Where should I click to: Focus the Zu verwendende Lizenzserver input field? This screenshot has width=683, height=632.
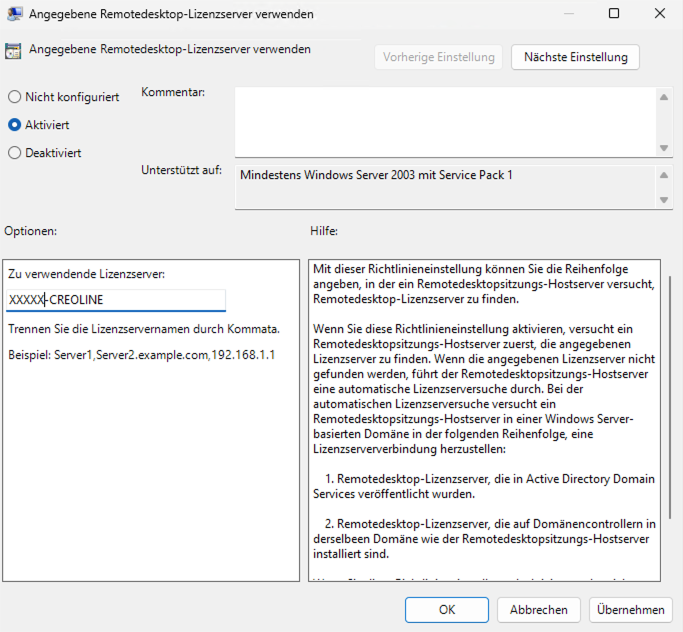[x=116, y=300]
